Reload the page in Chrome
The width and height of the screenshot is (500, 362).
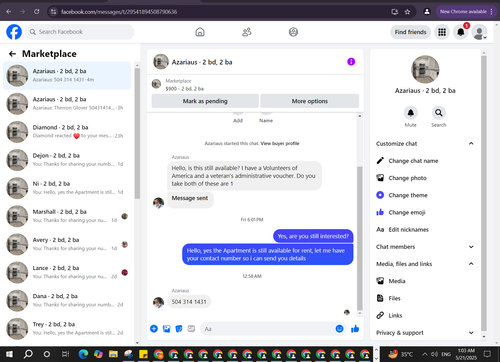coord(37,12)
